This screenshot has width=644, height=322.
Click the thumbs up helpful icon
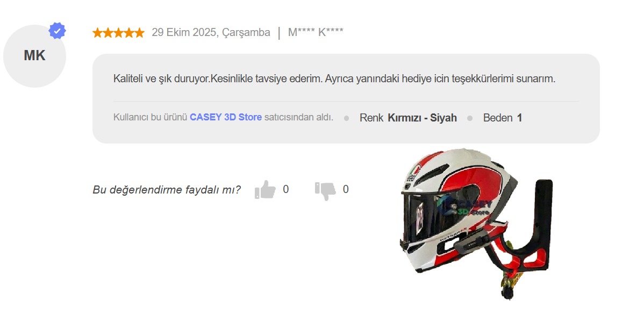[x=265, y=190]
